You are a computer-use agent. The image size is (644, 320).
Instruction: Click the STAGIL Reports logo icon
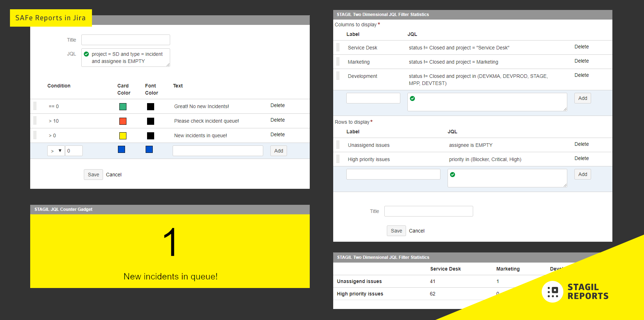click(x=552, y=292)
